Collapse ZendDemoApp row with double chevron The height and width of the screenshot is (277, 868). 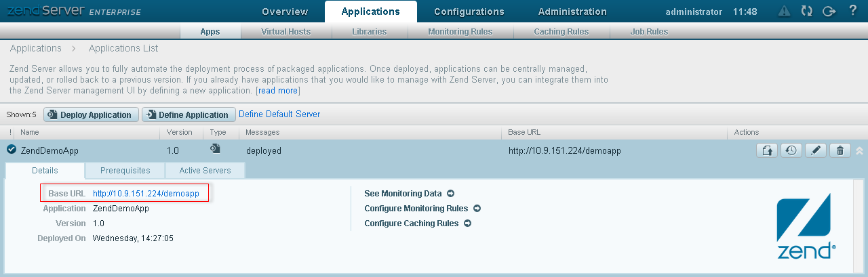coord(859,151)
